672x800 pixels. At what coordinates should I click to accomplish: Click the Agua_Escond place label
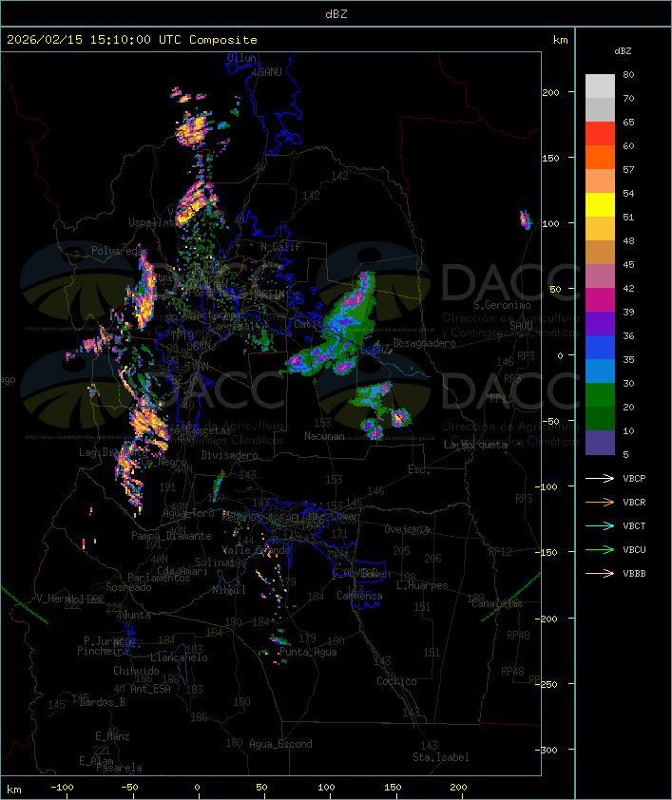point(280,744)
